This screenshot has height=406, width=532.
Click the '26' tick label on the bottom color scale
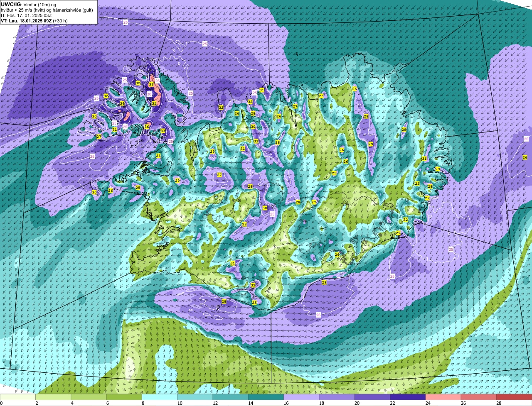pos(463,403)
